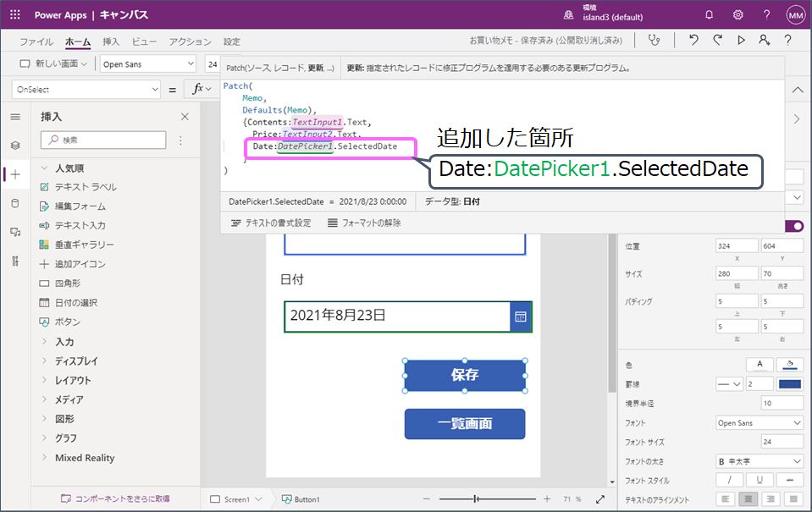
Task: Open the date picker calendar icon
Action: point(521,317)
